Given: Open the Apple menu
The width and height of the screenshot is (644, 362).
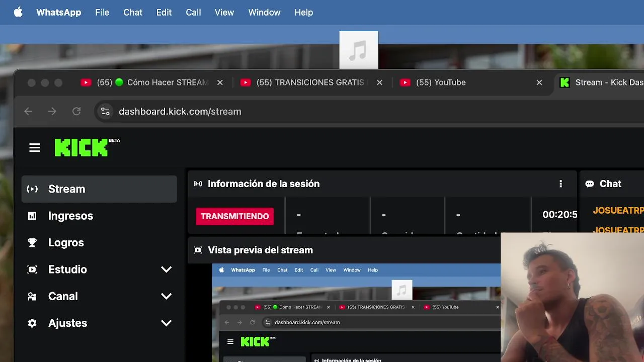Looking at the screenshot, I should point(18,12).
